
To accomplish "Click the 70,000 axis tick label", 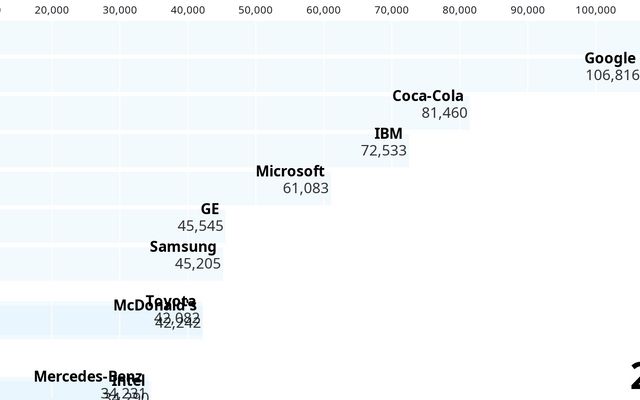I will click(392, 10).
